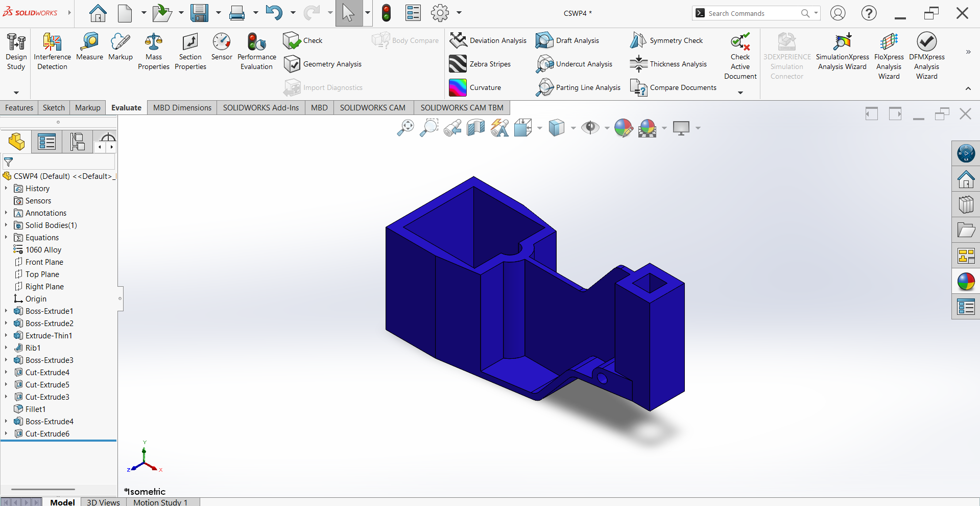Open Deviation Analysis
Image resolution: width=980 pixels, height=506 pixels.
[488, 40]
